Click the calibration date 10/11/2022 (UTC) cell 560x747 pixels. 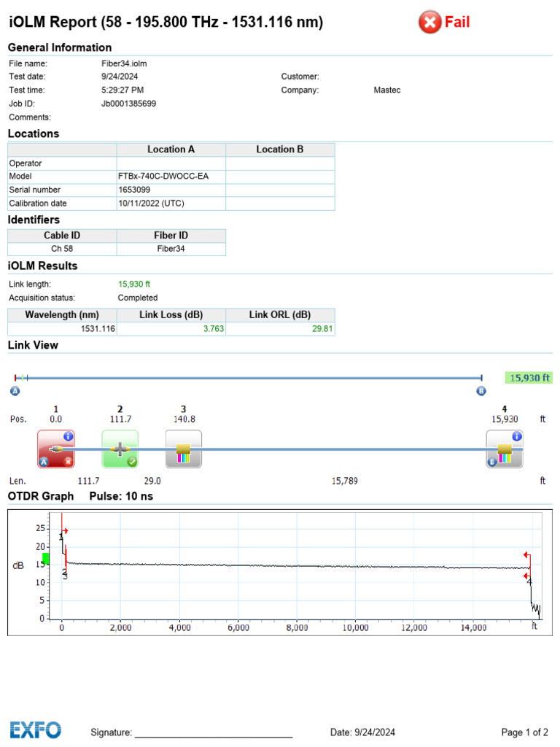(x=171, y=204)
